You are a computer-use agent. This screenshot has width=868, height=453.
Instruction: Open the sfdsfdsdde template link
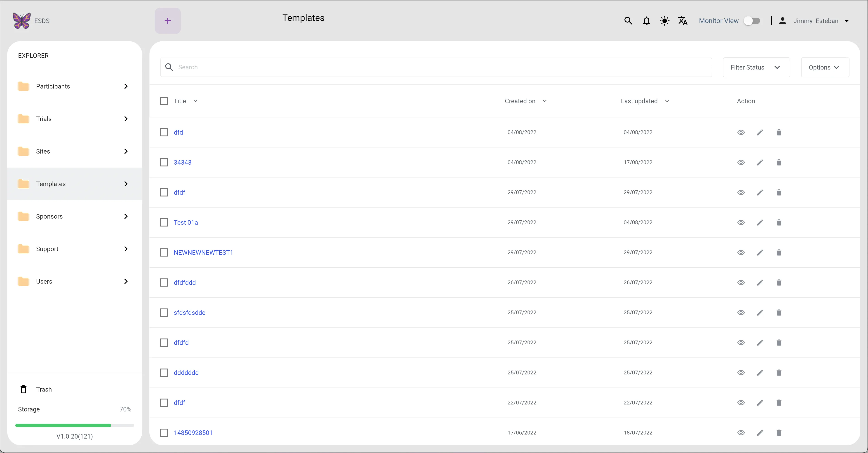(189, 313)
